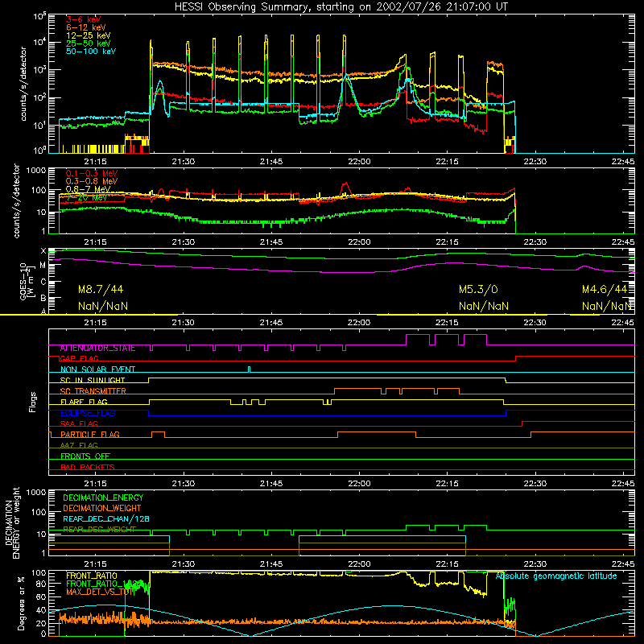Select the 7-20 MeV legend entry
The image size is (644, 644).
[x=86, y=197]
